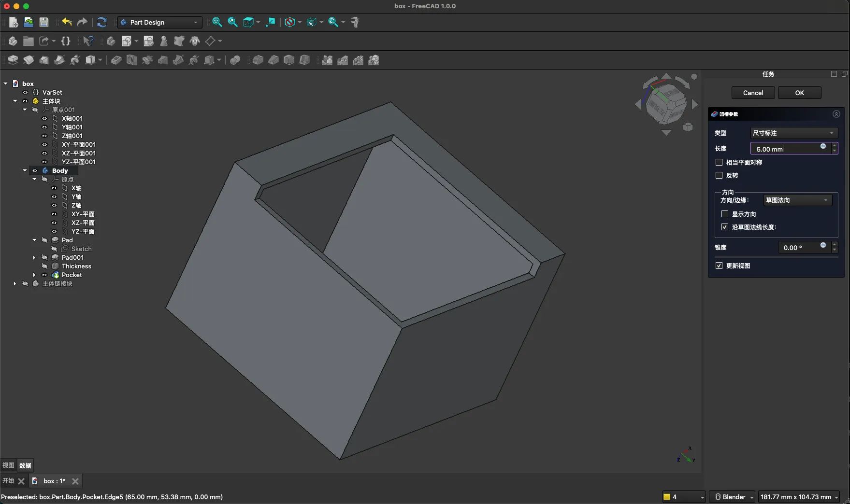
Task: Expand the Pad001 tree node
Action: (34, 258)
